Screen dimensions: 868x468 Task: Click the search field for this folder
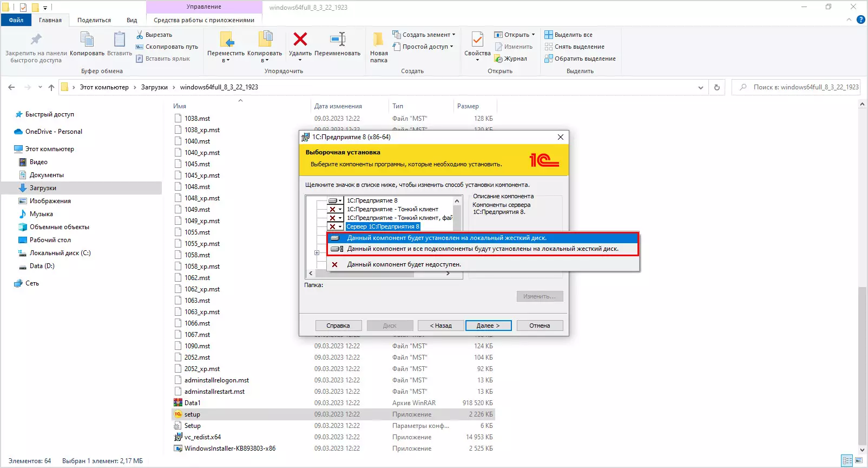click(x=796, y=87)
